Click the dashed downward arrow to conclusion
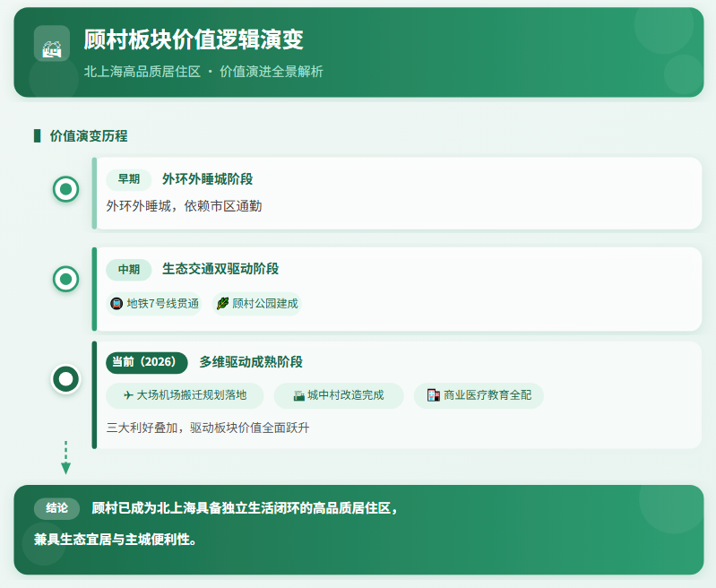Screen dimensions: 716x588 point(65,457)
